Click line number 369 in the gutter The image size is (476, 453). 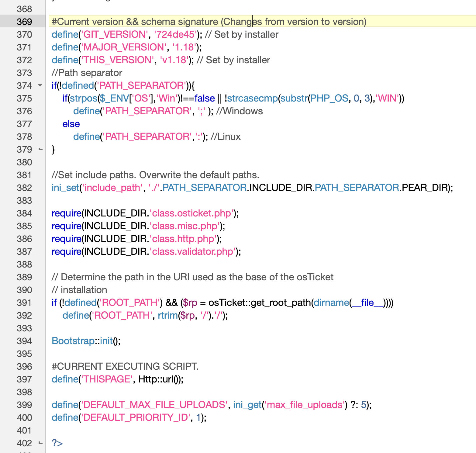click(x=24, y=22)
